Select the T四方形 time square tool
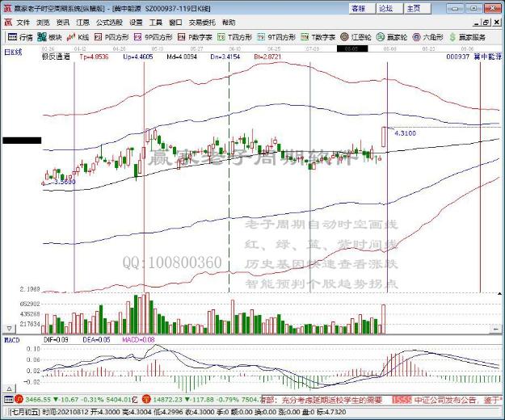Viewport: 505px width, 420px height. [234, 37]
